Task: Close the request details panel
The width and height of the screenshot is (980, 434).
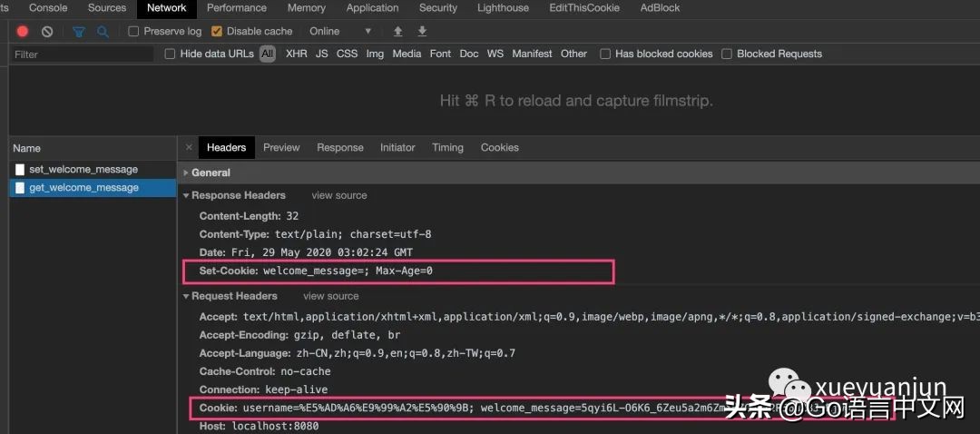Action: pyautogui.click(x=189, y=148)
